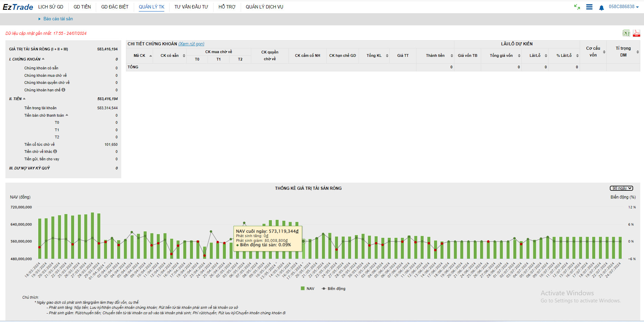Click the Giá vốn TB column header
Image resolution: width=644 pixels, height=322 pixels.
coord(468,55)
